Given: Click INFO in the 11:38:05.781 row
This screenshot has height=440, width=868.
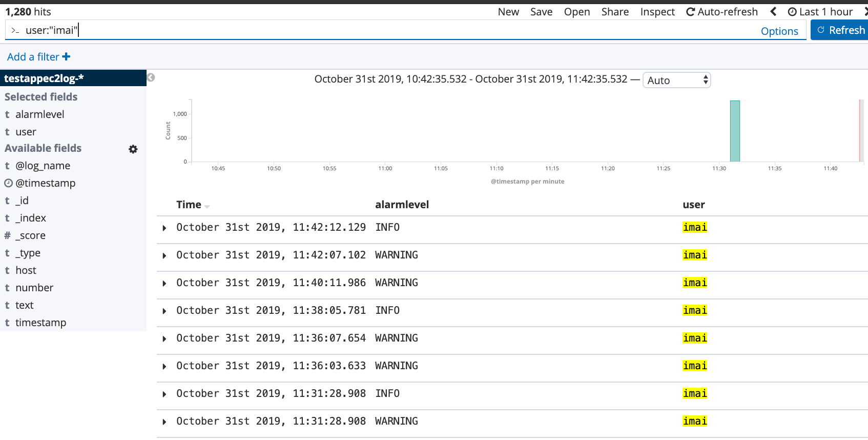Looking at the screenshot, I should pyautogui.click(x=387, y=310).
